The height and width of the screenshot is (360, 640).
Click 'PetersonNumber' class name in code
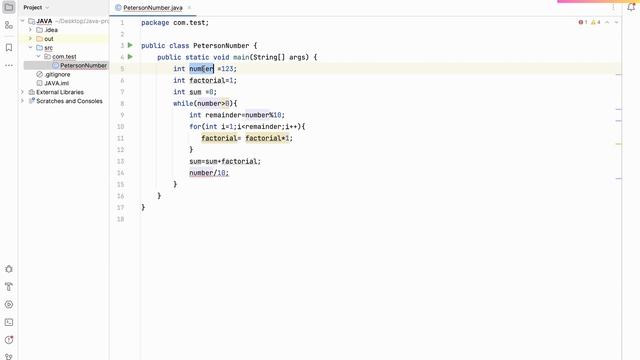[221, 46]
